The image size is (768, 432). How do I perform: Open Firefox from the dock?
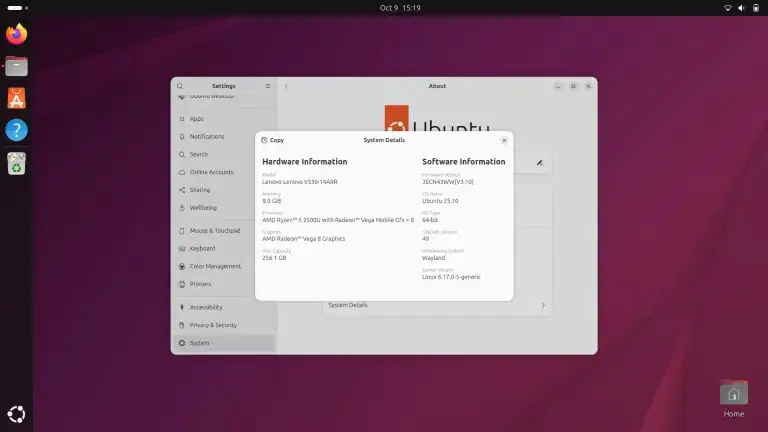16,34
